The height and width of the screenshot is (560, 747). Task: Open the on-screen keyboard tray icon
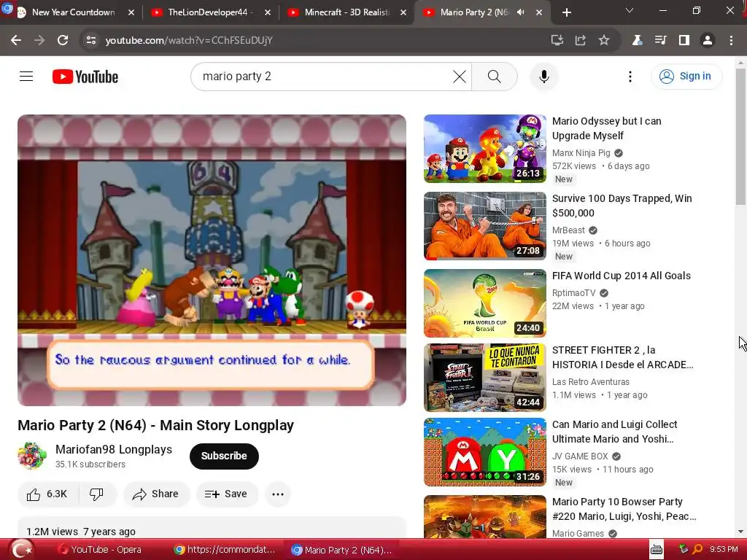point(657,550)
